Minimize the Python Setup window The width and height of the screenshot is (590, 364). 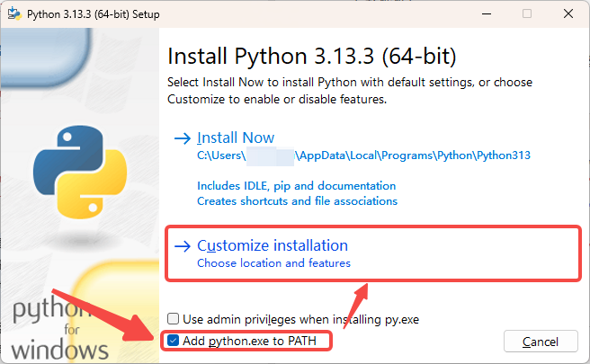[486, 13]
